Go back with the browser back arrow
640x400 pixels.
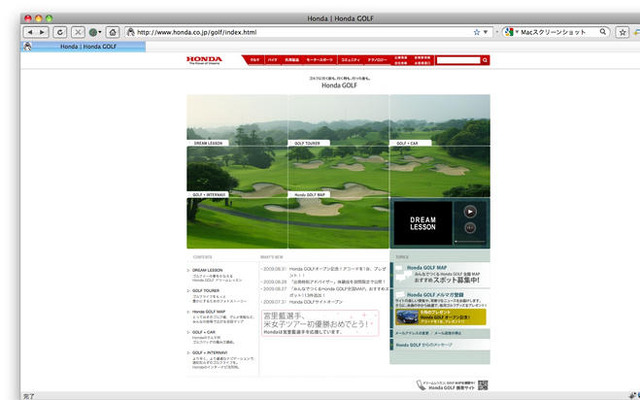point(30,32)
